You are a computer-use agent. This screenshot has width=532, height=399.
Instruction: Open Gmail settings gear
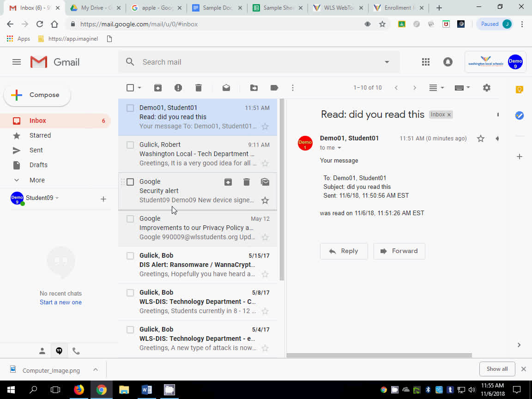[x=486, y=87]
